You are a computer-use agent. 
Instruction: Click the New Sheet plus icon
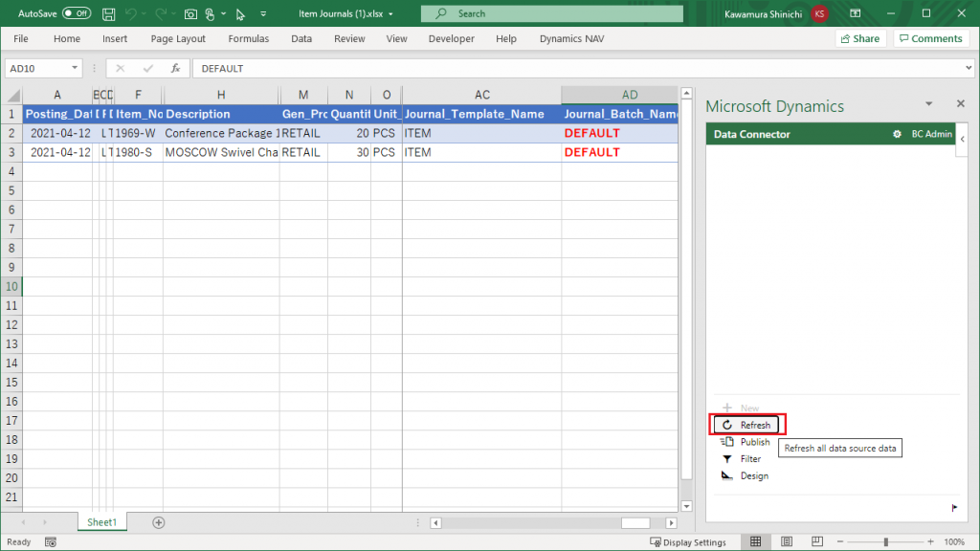tap(159, 522)
